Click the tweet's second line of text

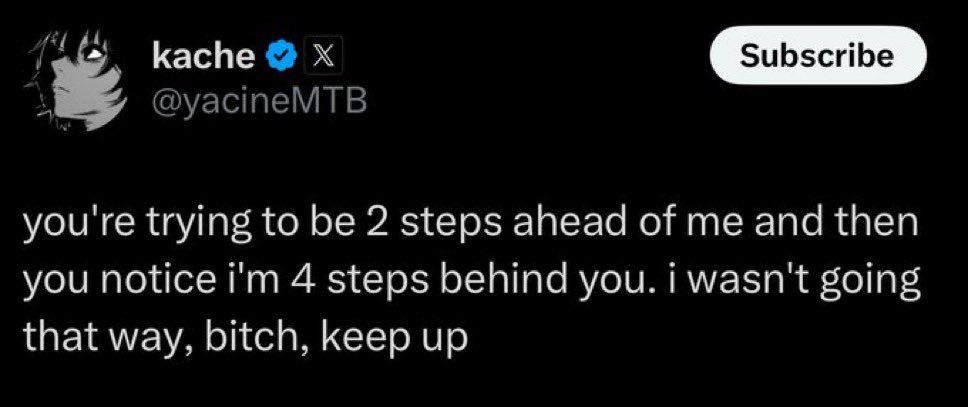472,282
